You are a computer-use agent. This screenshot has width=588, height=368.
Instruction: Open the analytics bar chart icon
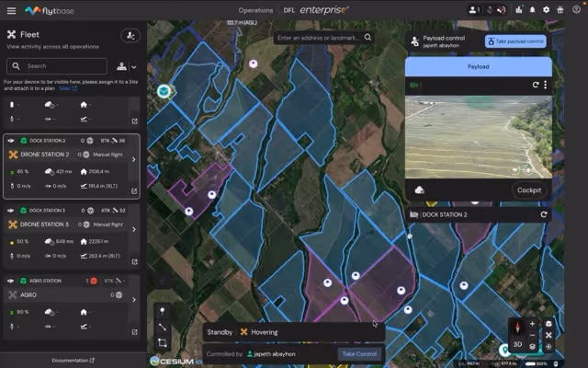point(519,10)
